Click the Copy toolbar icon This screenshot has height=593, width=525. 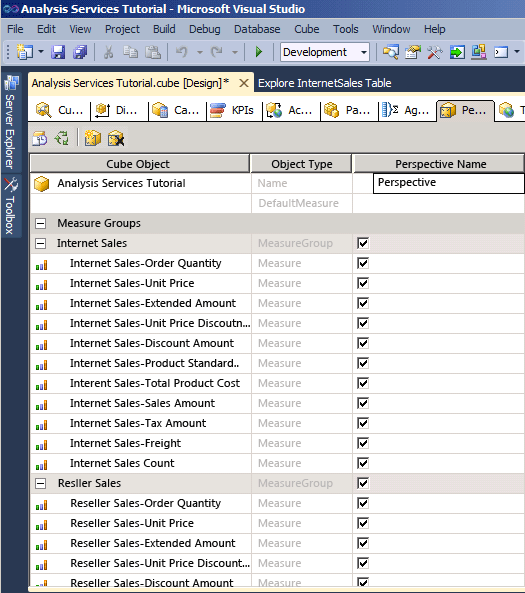130,52
